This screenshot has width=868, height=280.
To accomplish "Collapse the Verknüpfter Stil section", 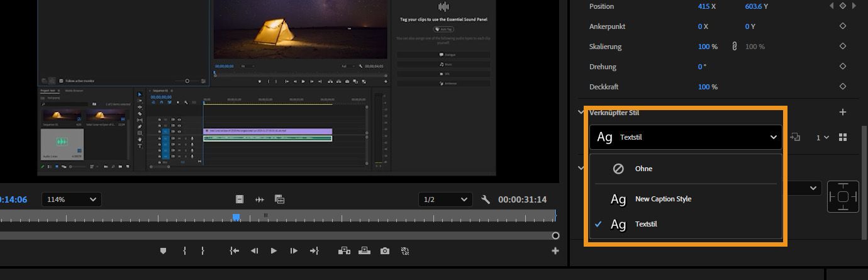I will 581,113.
